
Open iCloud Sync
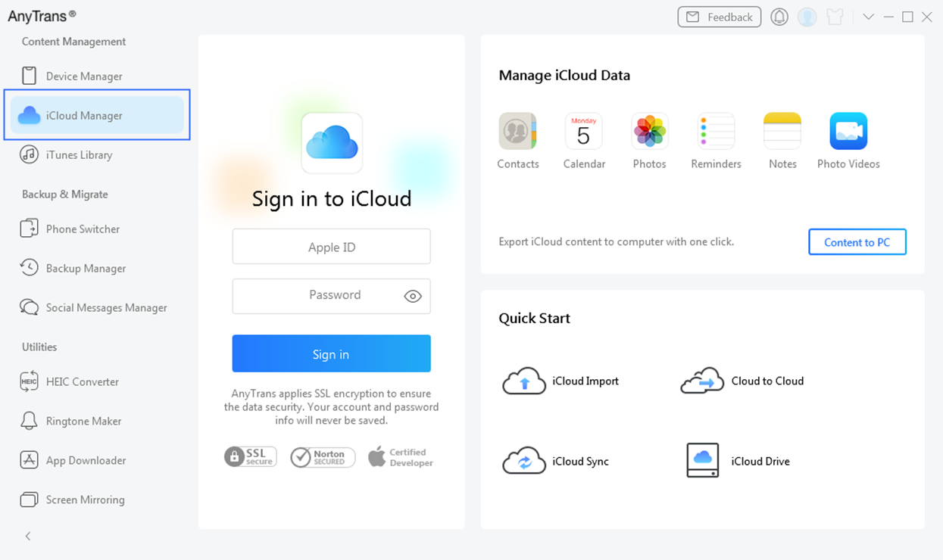point(556,462)
